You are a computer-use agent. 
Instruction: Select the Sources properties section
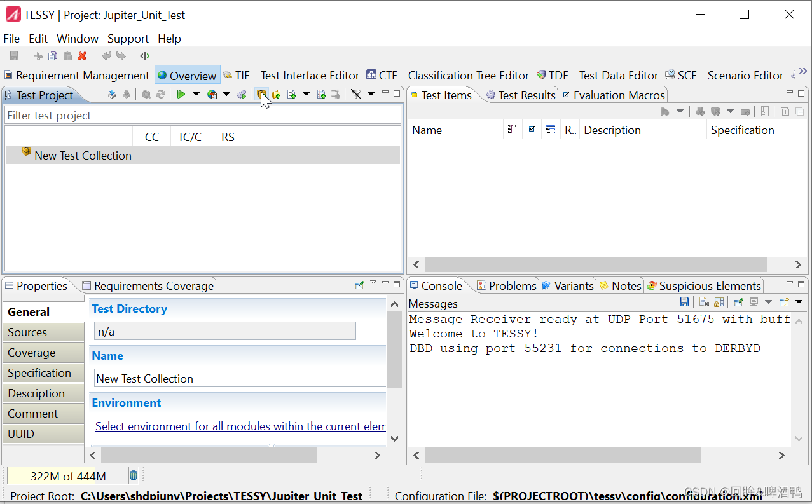[43, 332]
